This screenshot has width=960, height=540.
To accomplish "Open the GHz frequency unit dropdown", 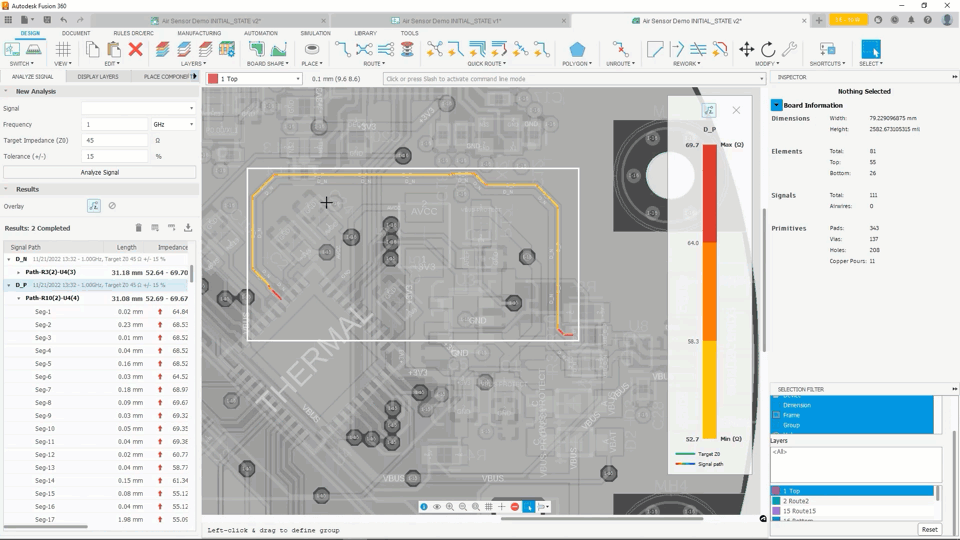I will [173, 124].
